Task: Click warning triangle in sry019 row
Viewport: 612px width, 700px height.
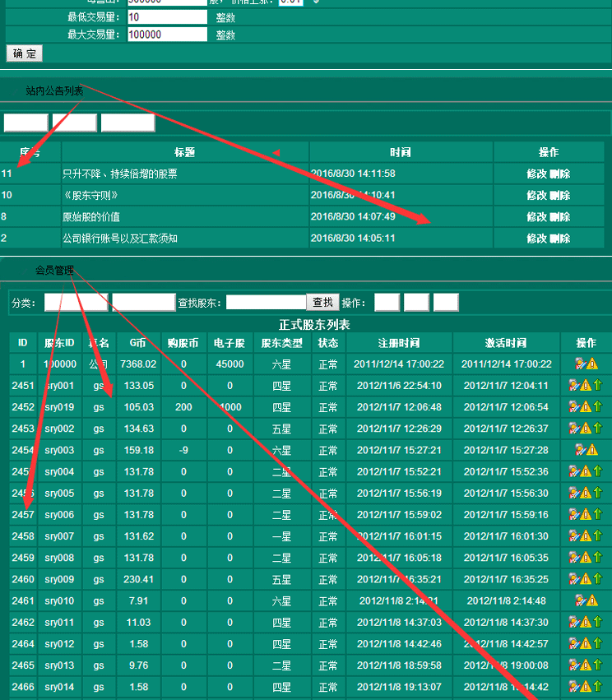Action: 586,406
